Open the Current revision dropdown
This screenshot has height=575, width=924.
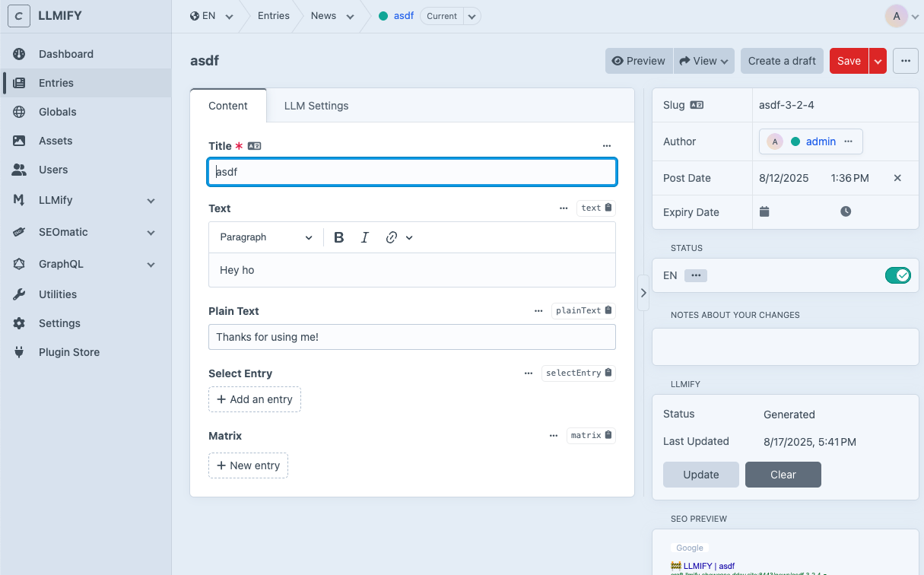[x=472, y=16]
